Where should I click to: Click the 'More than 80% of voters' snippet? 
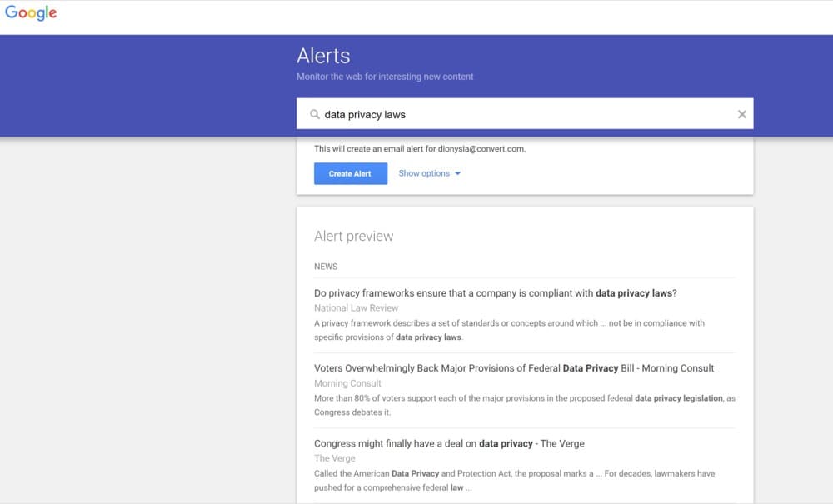tap(524, 405)
